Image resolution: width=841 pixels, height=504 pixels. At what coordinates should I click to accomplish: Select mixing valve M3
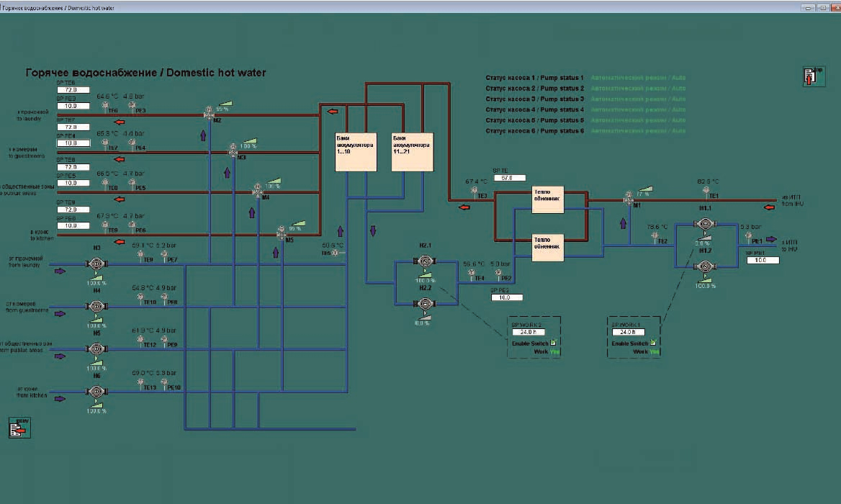pos(233,150)
